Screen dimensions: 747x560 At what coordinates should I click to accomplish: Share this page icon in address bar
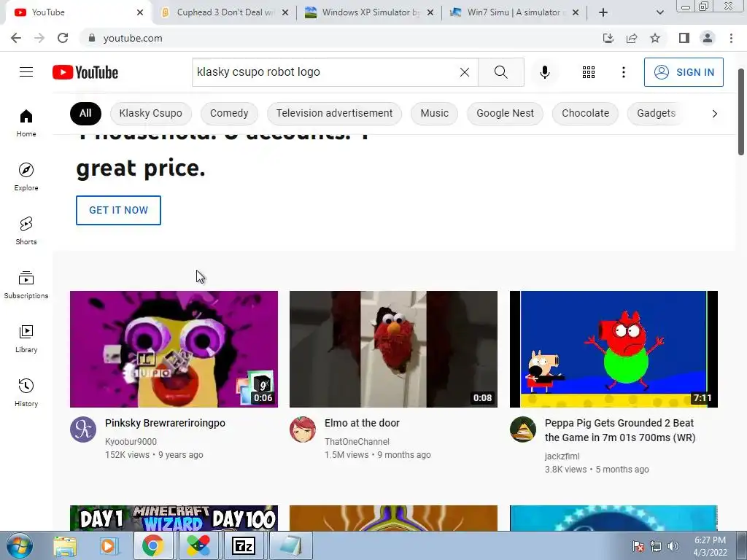pyautogui.click(x=632, y=38)
